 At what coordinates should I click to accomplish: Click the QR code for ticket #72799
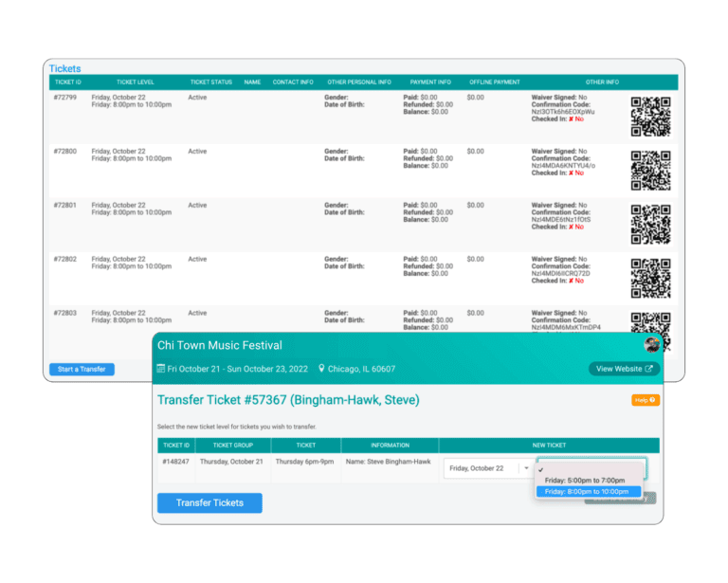pyautogui.click(x=650, y=117)
